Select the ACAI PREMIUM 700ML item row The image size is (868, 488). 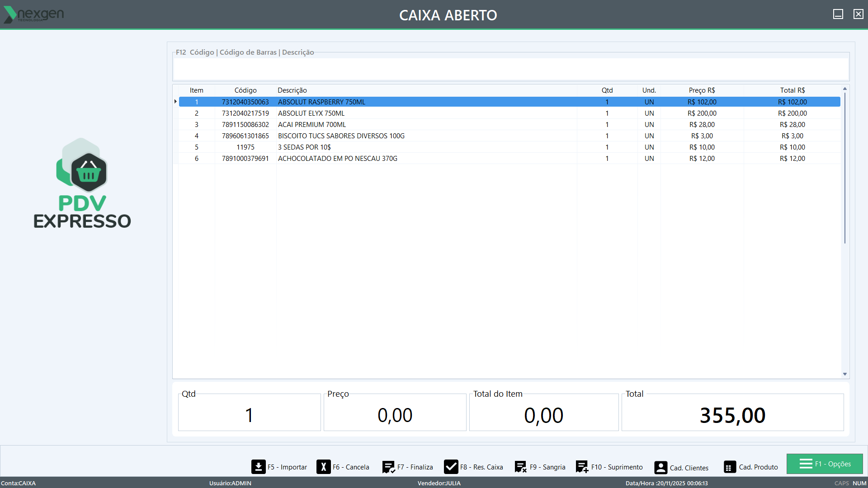pyautogui.click(x=312, y=125)
